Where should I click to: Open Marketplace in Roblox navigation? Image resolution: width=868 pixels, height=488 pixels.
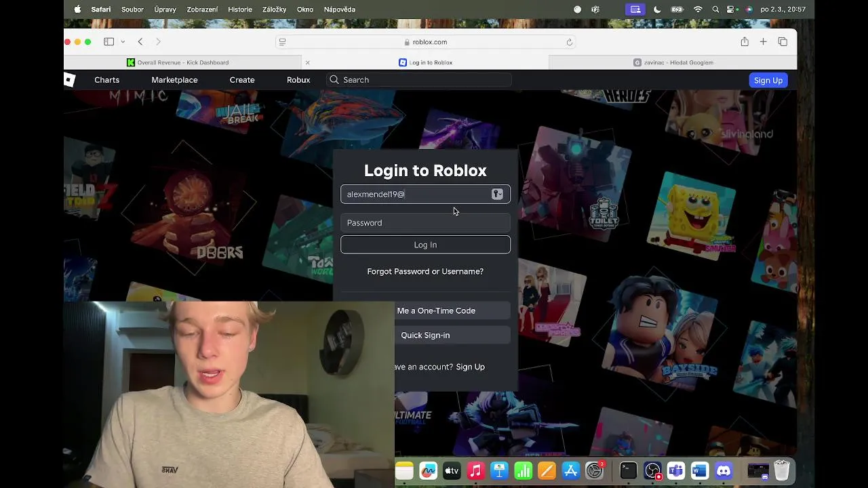[x=174, y=80]
